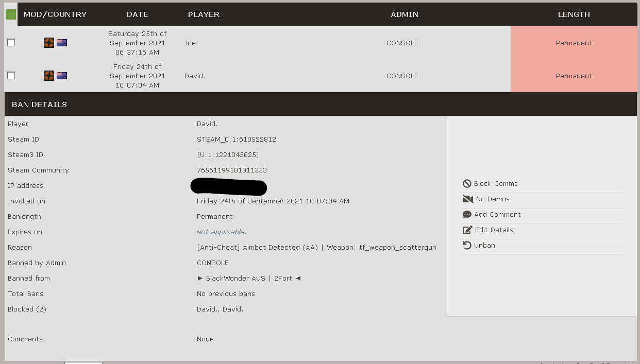The width and height of the screenshot is (640, 364).
Task: Select player name Joe in the list
Action: click(x=190, y=43)
